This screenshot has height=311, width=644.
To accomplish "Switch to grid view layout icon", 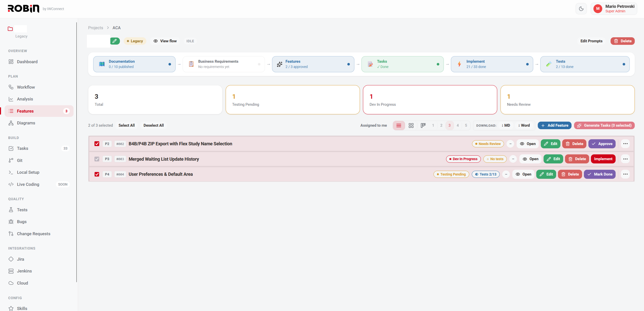I will pyautogui.click(x=411, y=125).
